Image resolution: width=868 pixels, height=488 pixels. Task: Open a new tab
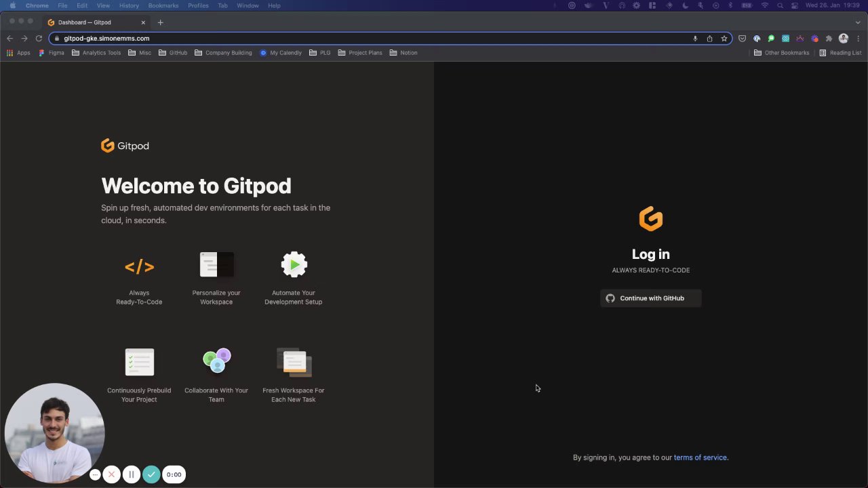(161, 22)
